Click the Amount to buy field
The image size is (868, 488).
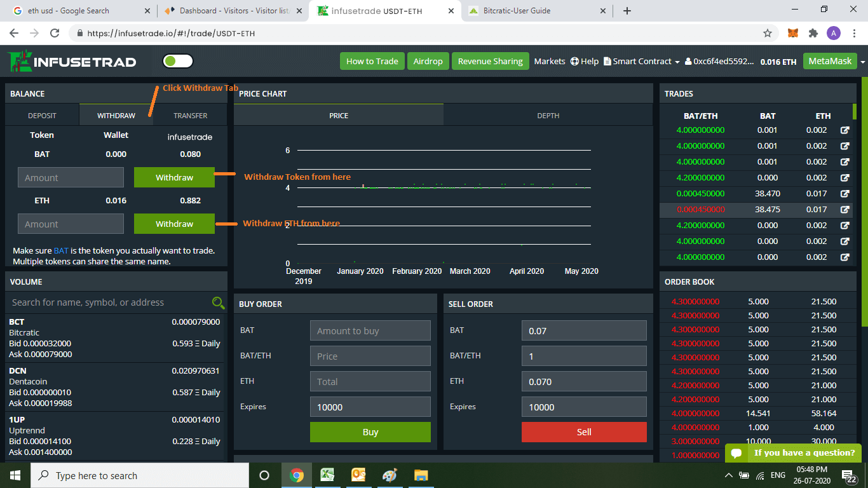[x=370, y=330]
